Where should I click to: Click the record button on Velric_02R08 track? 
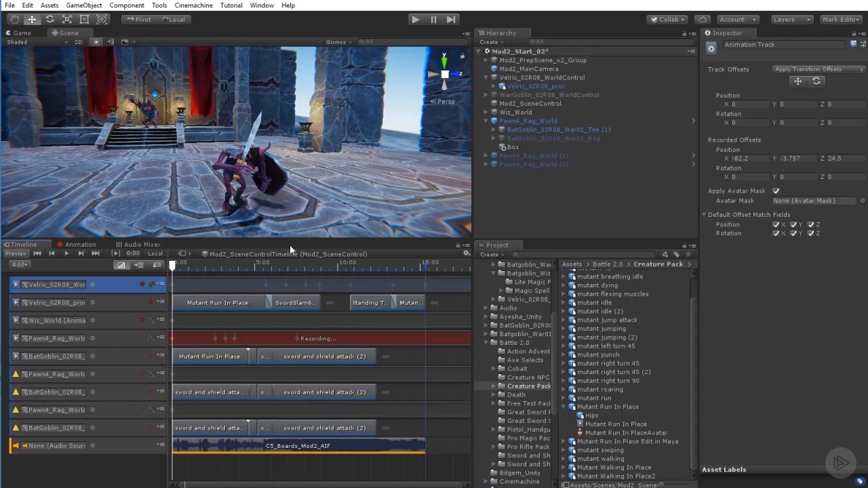142,283
